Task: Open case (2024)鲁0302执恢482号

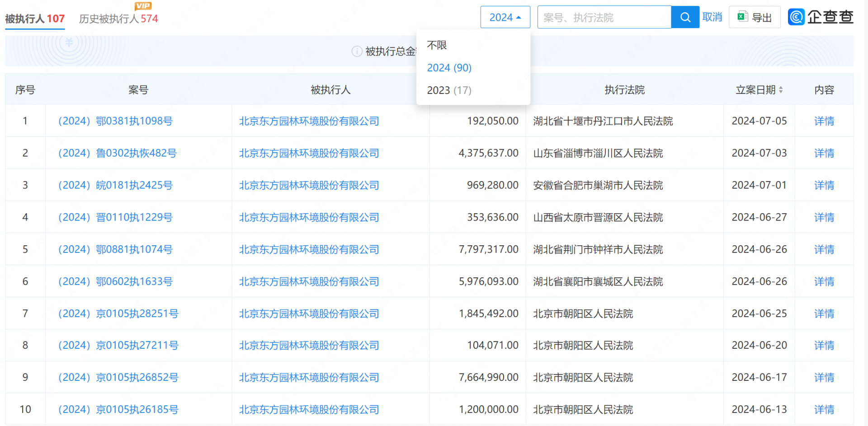Action: click(x=117, y=153)
